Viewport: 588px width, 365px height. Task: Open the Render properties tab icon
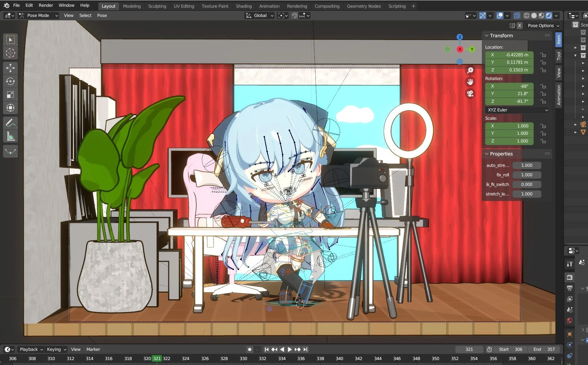pyautogui.click(x=570, y=277)
